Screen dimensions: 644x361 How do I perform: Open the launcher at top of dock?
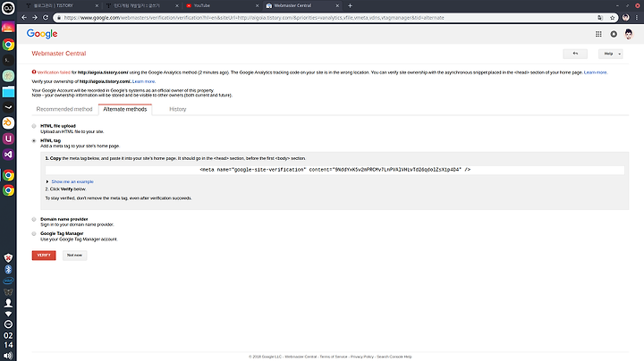point(8,8)
